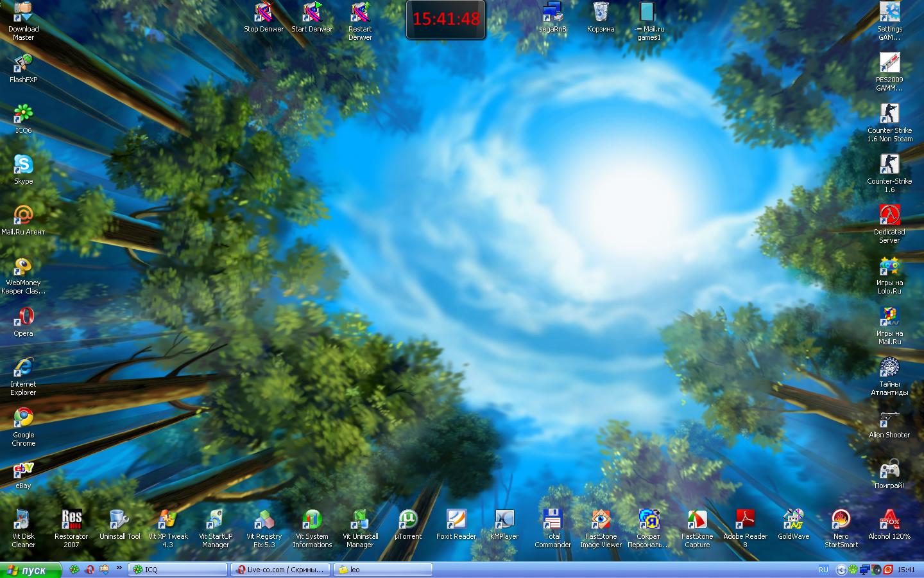The width and height of the screenshot is (924, 578).
Task: Click the Корзина recycle bin icon
Action: pos(601,13)
